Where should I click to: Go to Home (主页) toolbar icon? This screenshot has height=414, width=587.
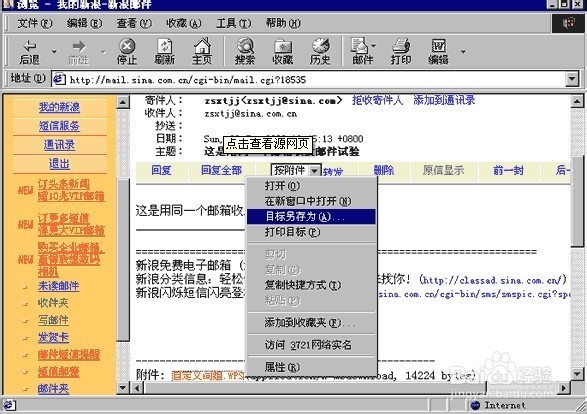[202, 51]
